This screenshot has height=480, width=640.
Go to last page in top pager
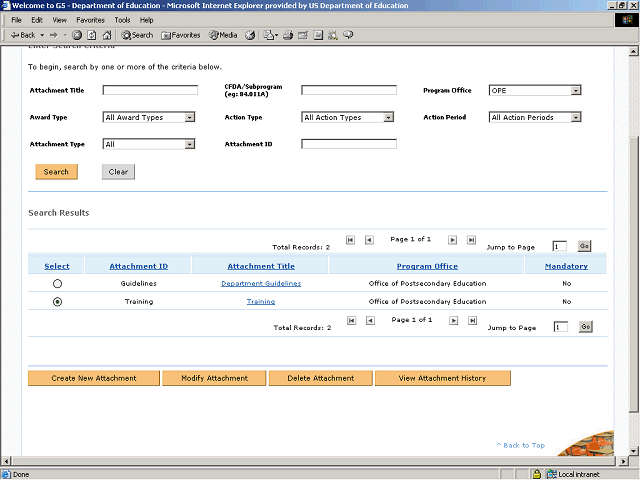470,240
